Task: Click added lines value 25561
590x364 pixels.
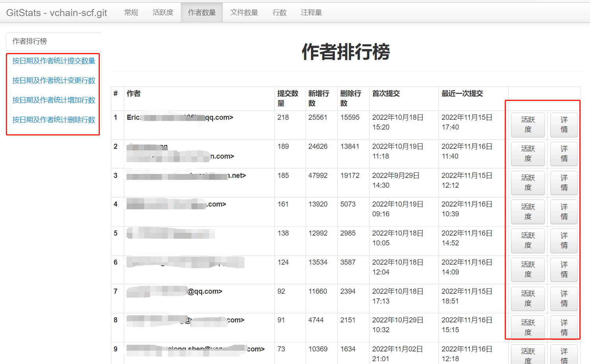Action: click(318, 117)
